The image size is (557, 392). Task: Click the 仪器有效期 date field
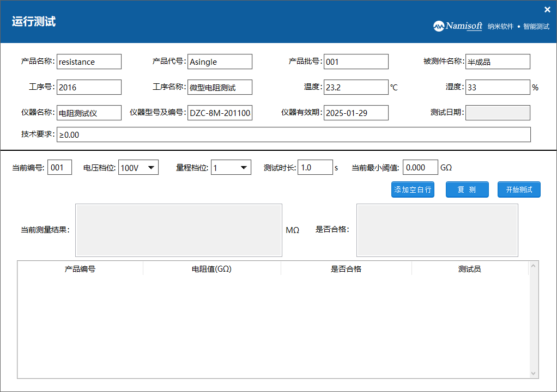coord(356,113)
